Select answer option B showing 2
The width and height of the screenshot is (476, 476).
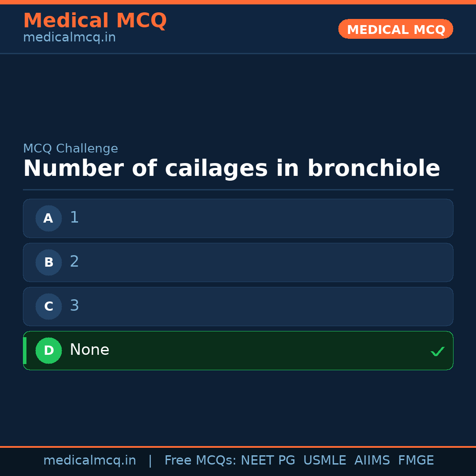click(238, 262)
